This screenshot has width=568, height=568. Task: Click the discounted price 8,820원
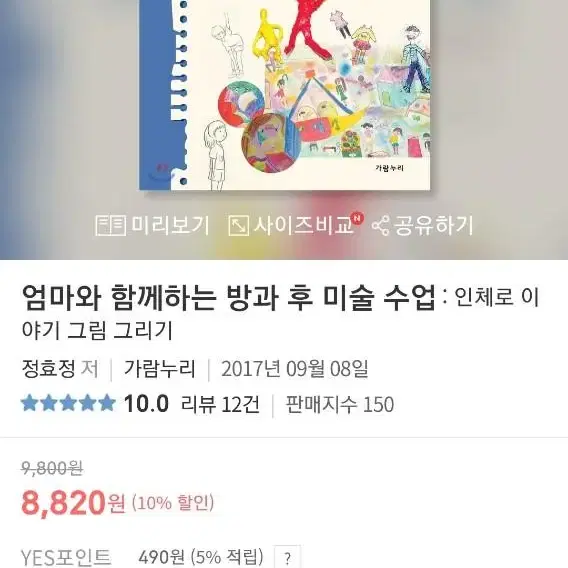tap(74, 502)
